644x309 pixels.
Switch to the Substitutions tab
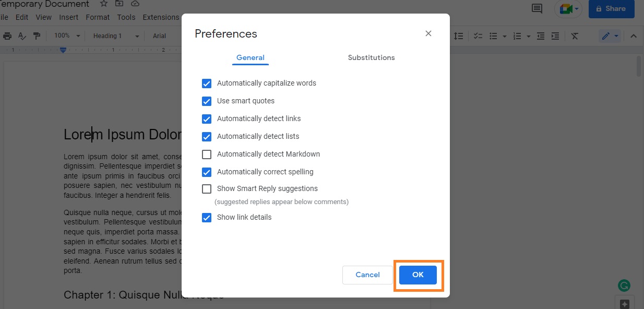click(x=371, y=57)
